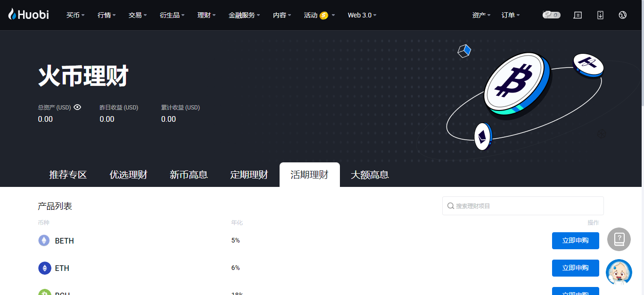
Task: Click the 总资产 (USD) label
Action: coord(55,108)
